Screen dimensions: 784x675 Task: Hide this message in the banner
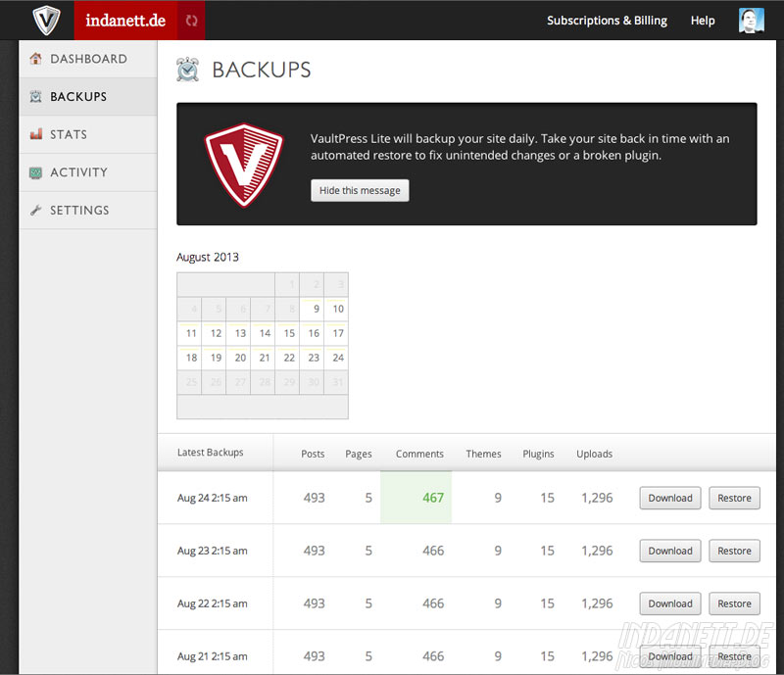[360, 190]
